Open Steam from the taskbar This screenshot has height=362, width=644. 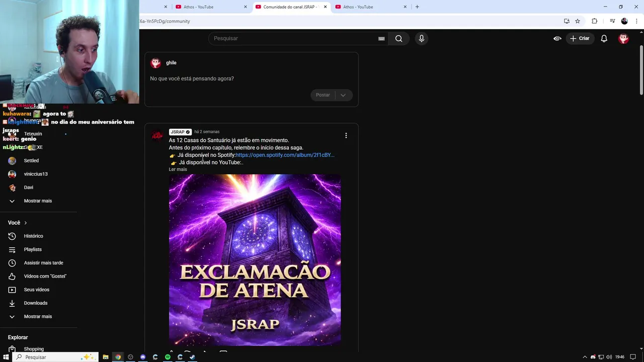tap(192, 357)
